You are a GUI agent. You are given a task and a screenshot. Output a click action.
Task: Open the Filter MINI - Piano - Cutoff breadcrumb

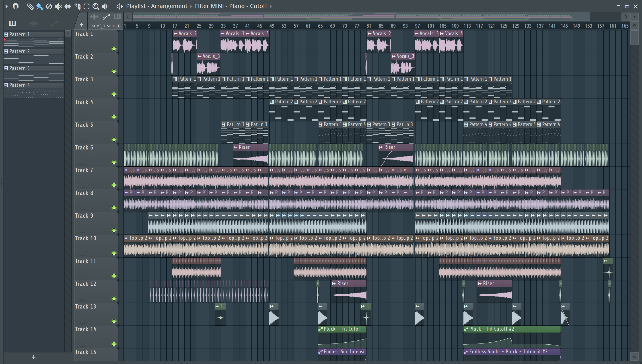point(231,6)
